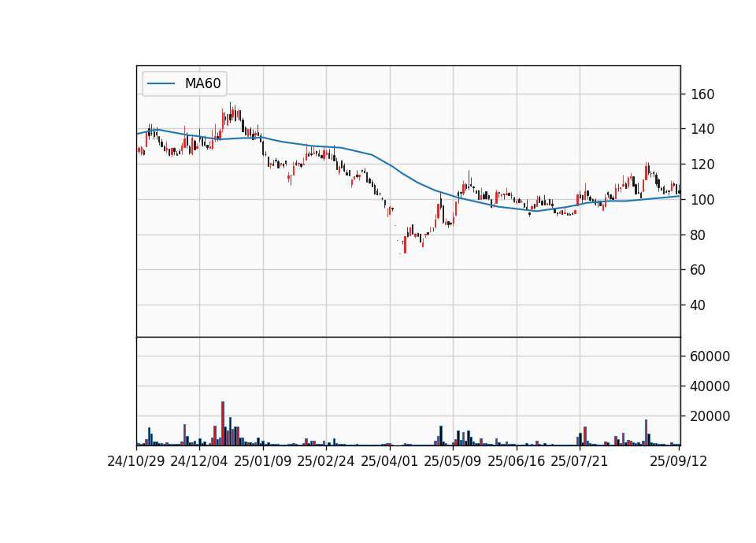This screenshot has height=543, width=756.
Task: Click the 160 price axis label
Action: tap(702, 94)
